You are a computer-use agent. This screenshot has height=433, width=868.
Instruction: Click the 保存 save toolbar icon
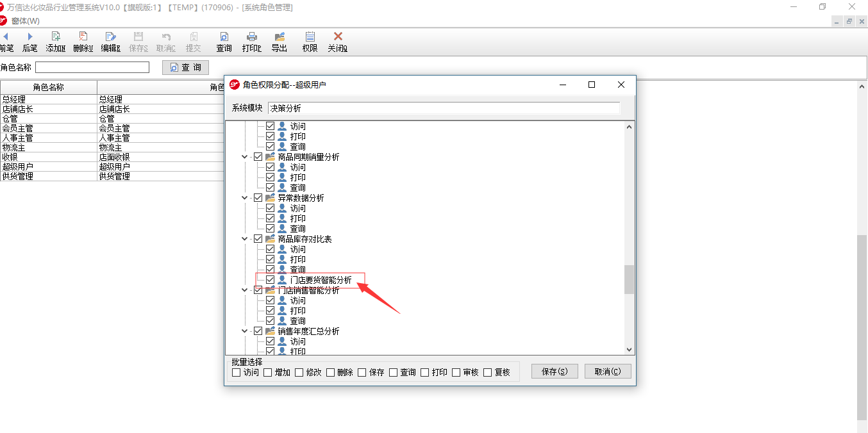pyautogui.click(x=138, y=37)
